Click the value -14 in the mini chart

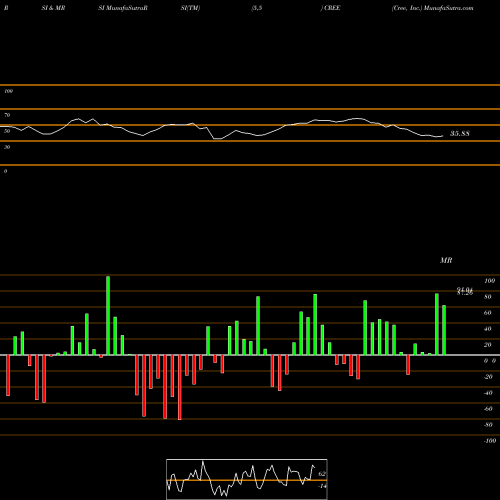(x=322, y=486)
